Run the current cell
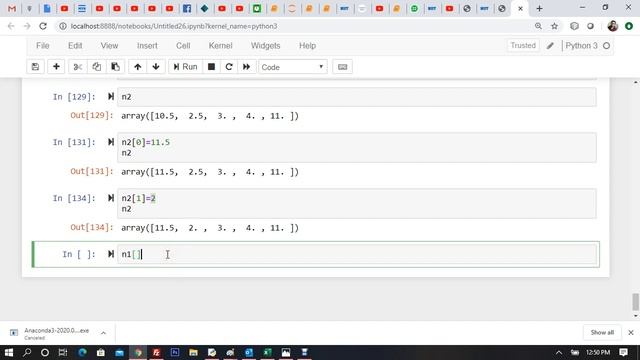 point(185,67)
